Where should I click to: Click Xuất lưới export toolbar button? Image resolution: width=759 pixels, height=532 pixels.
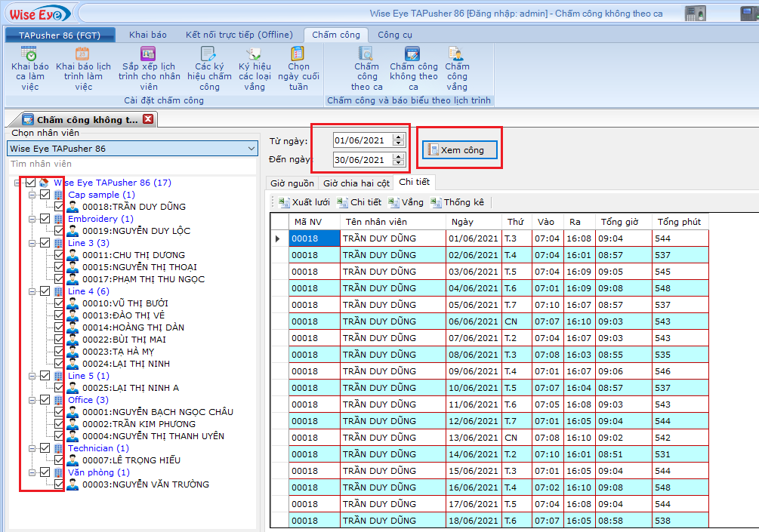coord(304,202)
